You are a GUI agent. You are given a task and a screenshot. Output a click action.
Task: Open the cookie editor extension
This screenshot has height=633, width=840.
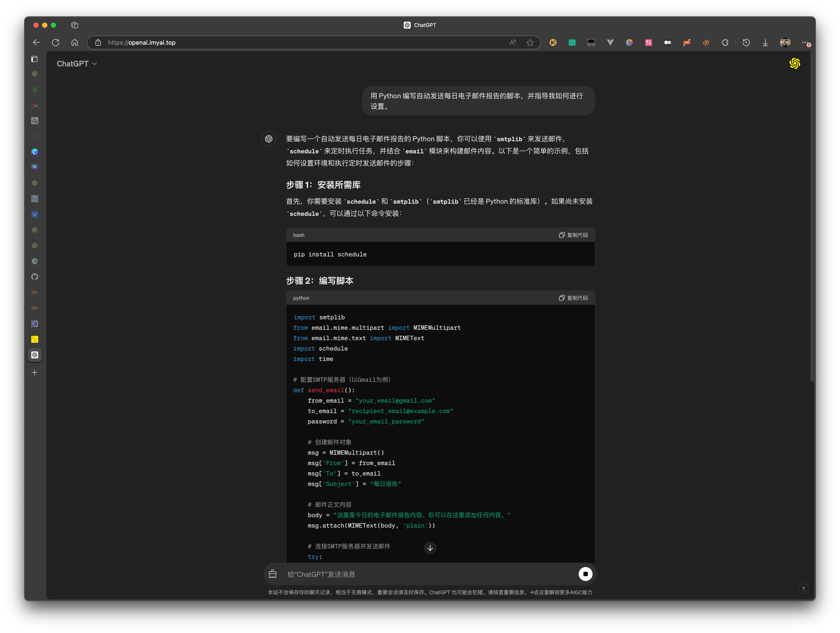click(706, 43)
